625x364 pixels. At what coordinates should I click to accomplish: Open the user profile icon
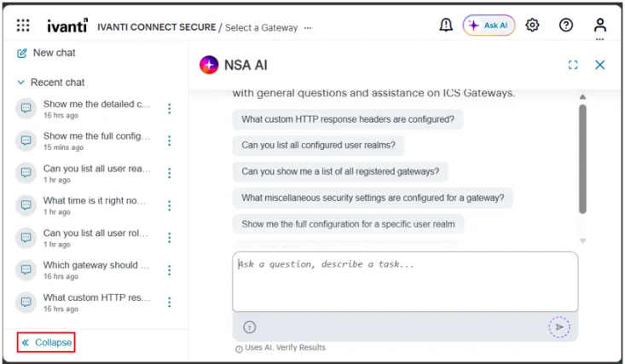click(600, 25)
